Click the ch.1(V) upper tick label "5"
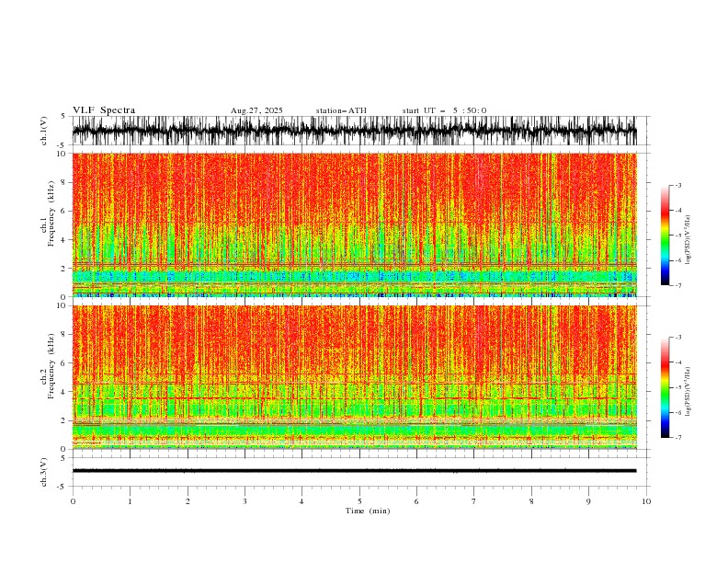Screen dimensions: 728x563 pos(63,117)
